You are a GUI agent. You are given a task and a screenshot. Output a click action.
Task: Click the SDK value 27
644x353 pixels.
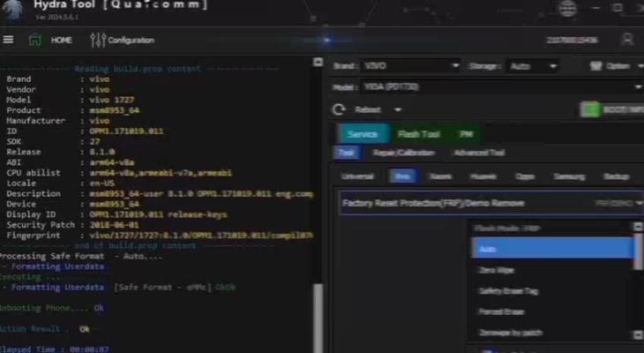(x=94, y=141)
